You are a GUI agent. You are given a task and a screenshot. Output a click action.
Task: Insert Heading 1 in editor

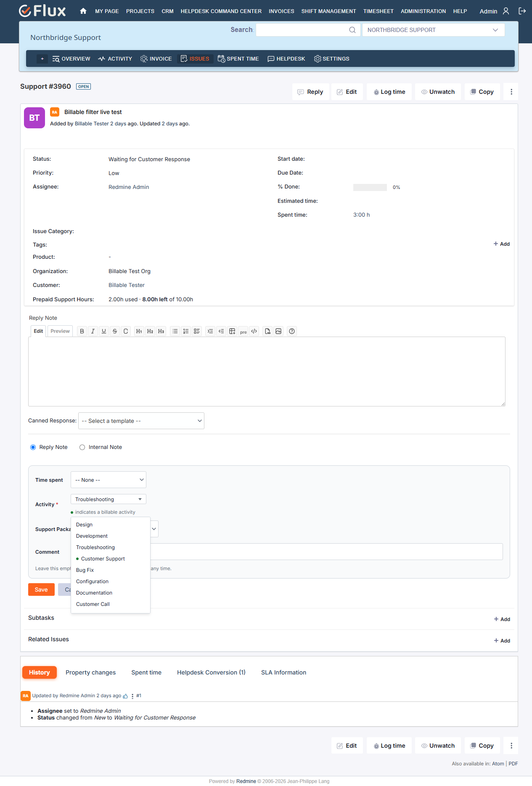(x=139, y=331)
